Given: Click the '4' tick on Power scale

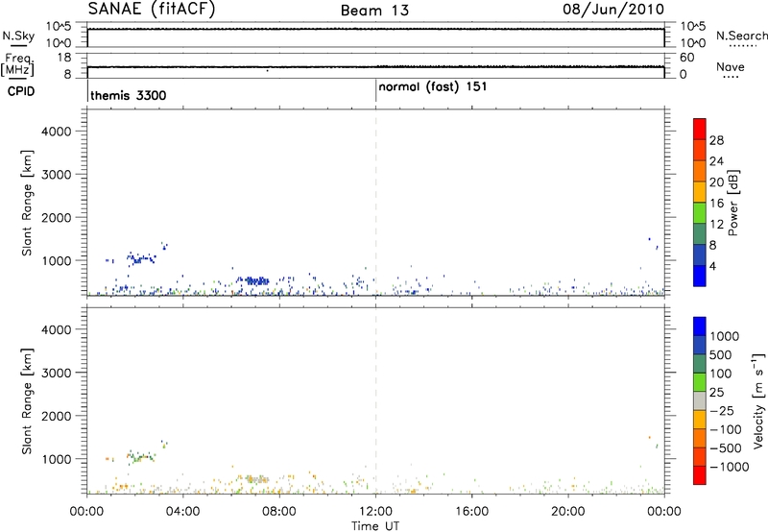Looking at the screenshot, I should 712,266.
